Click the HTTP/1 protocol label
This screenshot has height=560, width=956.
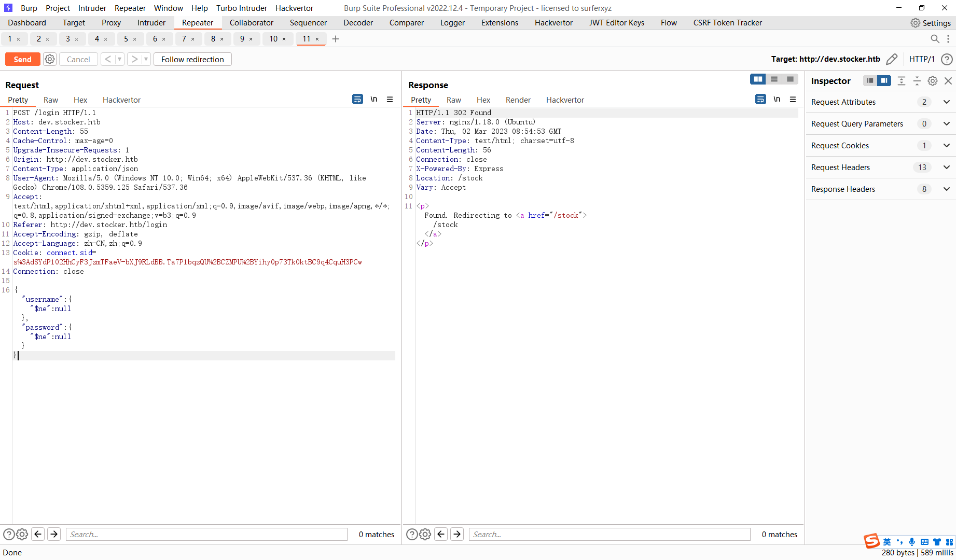click(922, 59)
